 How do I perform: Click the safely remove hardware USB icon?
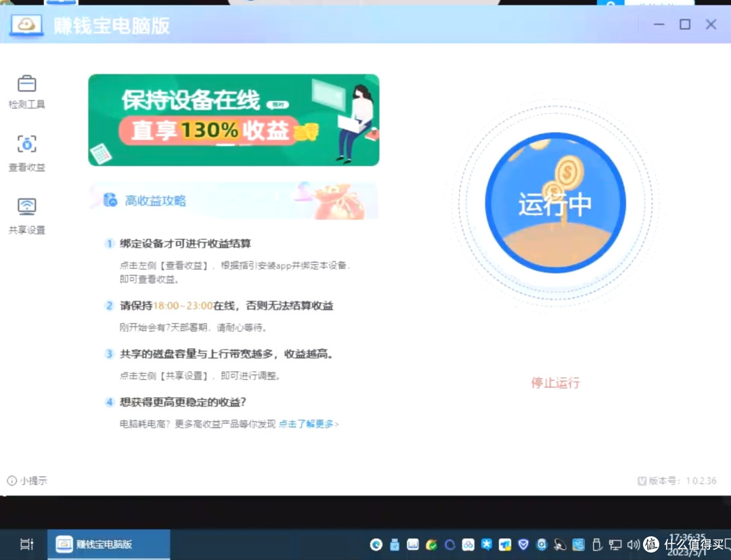597,544
